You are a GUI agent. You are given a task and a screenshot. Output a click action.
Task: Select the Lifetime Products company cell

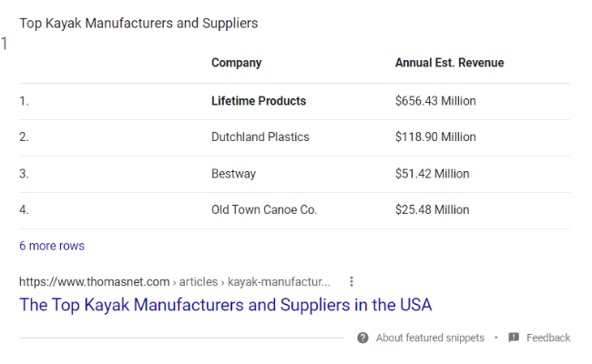coord(259,101)
